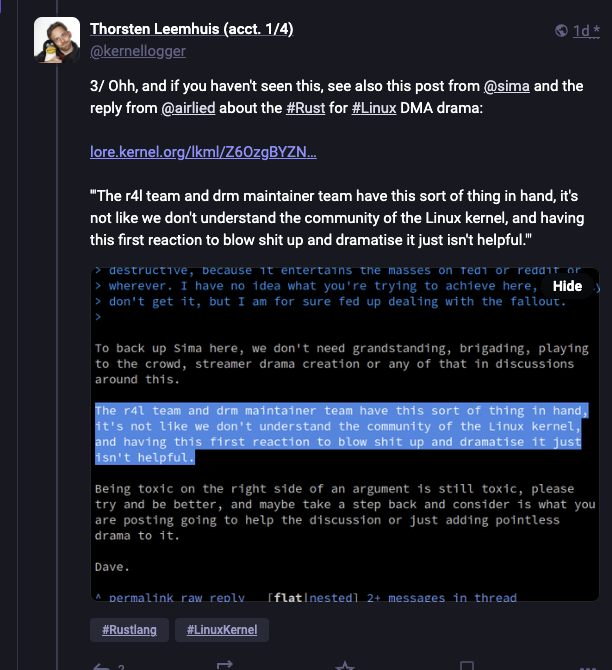The height and width of the screenshot is (670, 612).
Task: Favourite the post with the star icon
Action: point(345,666)
